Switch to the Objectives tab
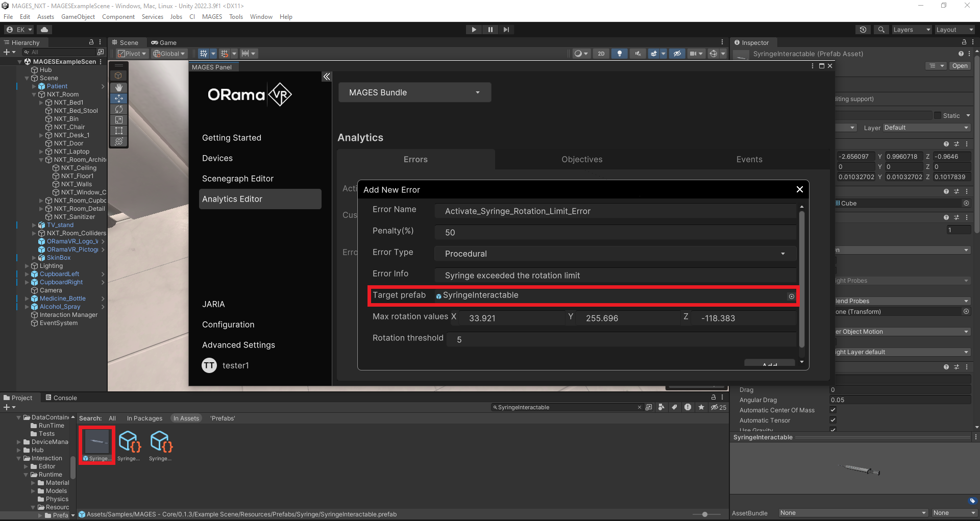The height and width of the screenshot is (521, 980). click(582, 159)
